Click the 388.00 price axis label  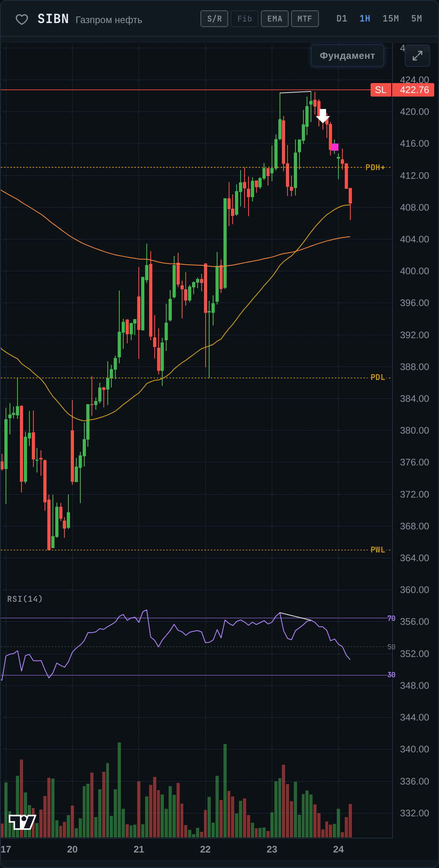pyautogui.click(x=414, y=367)
